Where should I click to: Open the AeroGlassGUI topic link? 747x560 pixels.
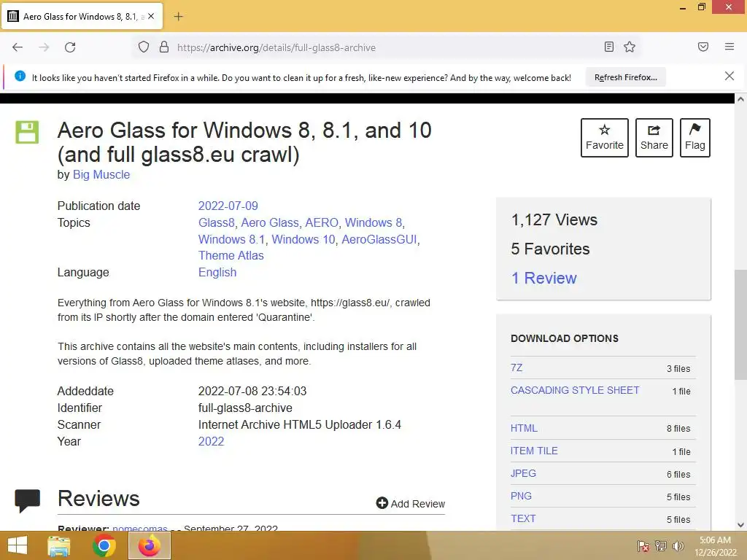[x=379, y=239]
